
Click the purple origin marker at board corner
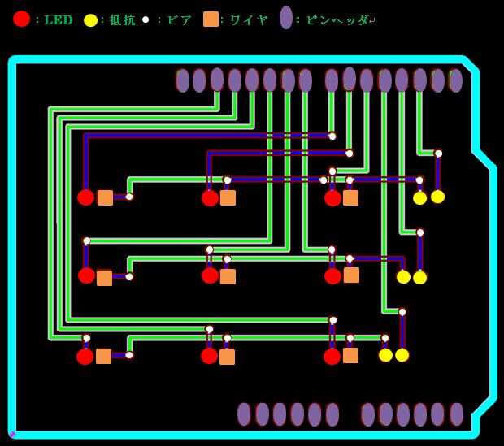tap(12, 435)
